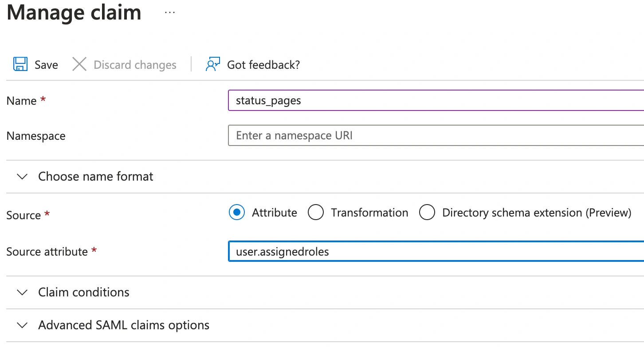Open the ellipsis menu beside Manage claim

(170, 12)
